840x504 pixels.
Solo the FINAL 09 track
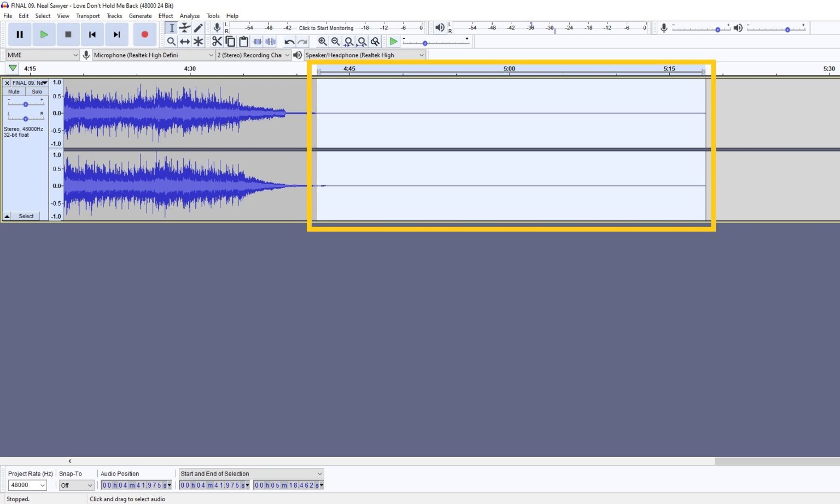36,91
